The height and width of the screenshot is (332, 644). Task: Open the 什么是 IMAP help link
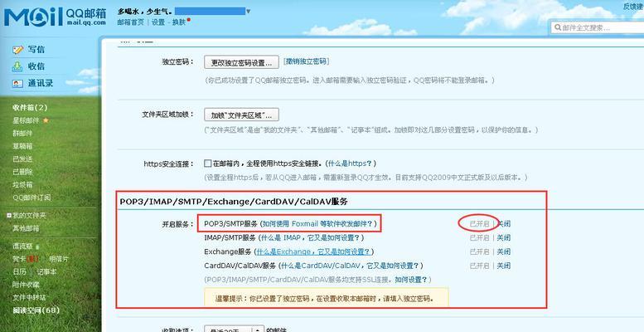click(x=311, y=237)
